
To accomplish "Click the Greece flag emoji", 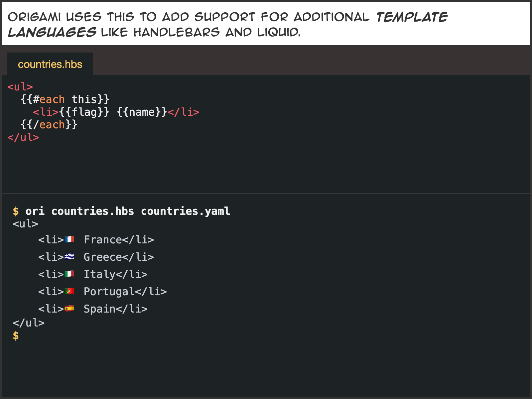I will tap(69, 257).
